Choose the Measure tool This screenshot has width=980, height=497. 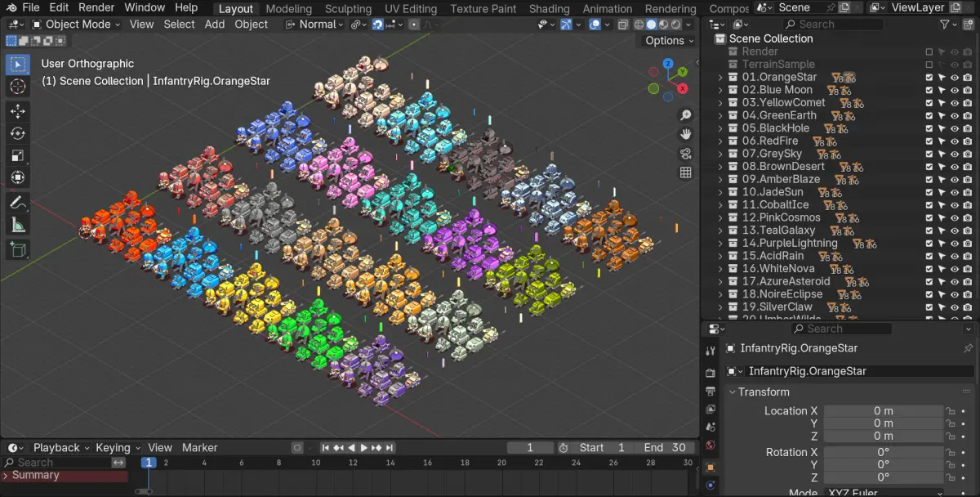pyautogui.click(x=18, y=226)
